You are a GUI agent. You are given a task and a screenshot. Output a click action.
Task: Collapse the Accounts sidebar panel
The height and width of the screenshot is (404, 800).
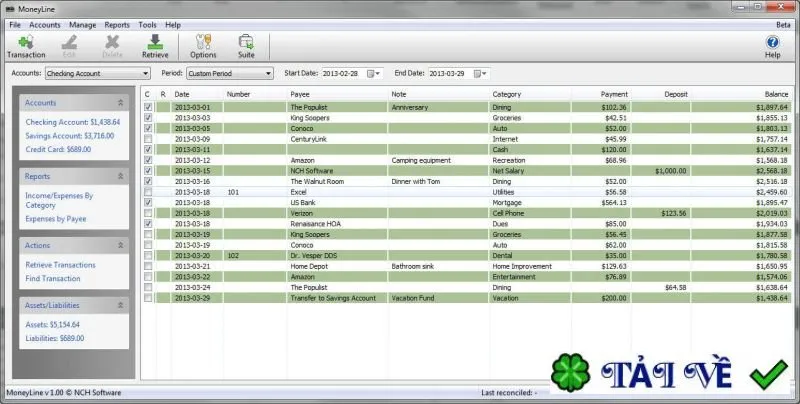120,103
